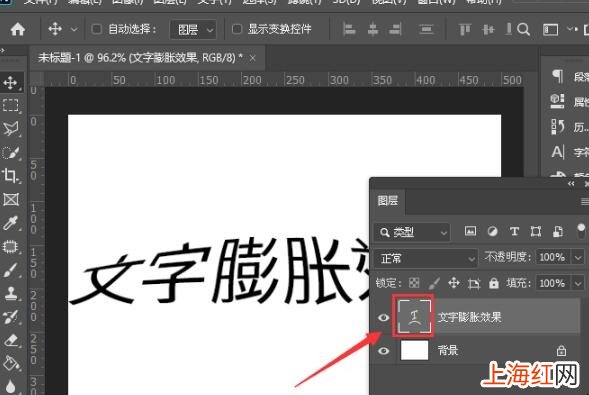The width and height of the screenshot is (589, 395).
Task: Open the 图层 auto-select target dropdown
Action: tap(193, 29)
